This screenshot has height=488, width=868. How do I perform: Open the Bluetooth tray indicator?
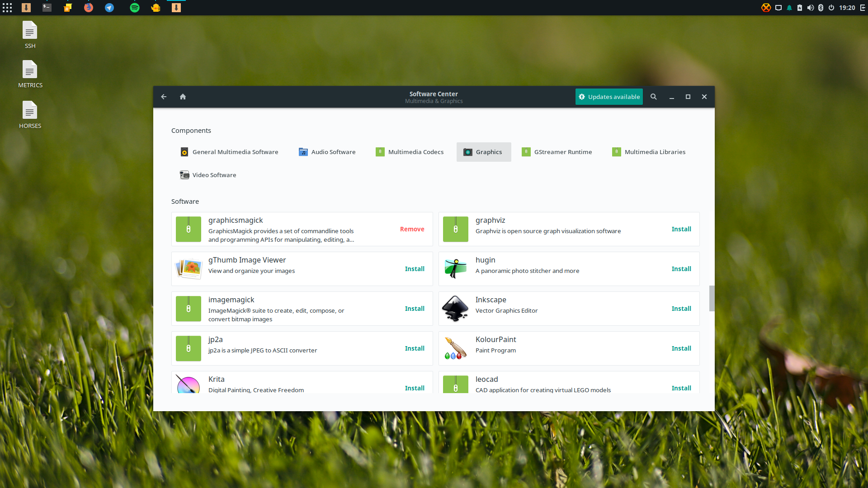pyautogui.click(x=821, y=8)
